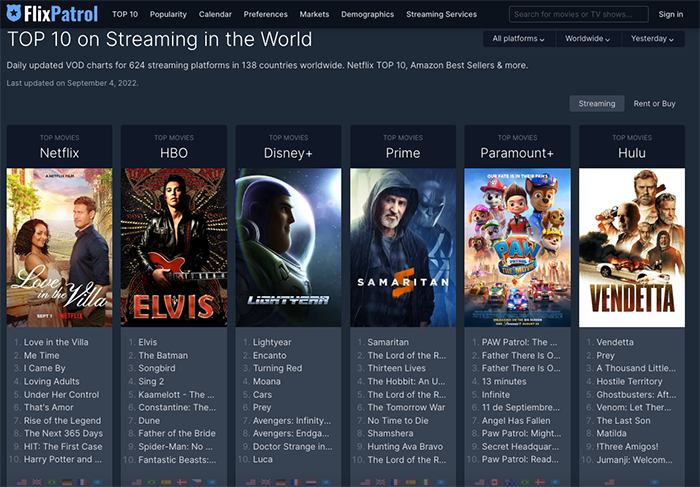Image resolution: width=700 pixels, height=487 pixels.
Task: Open Under Her Control link
Action: [x=62, y=395]
